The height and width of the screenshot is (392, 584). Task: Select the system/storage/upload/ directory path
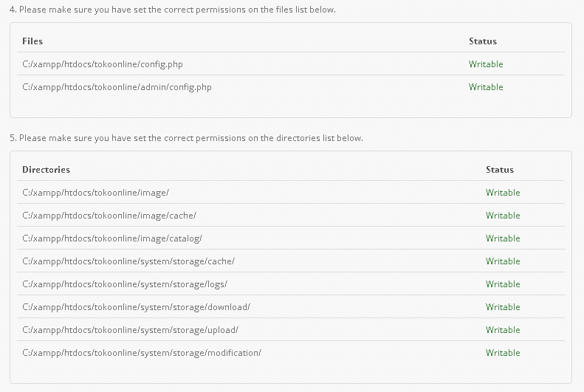[130, 330]
